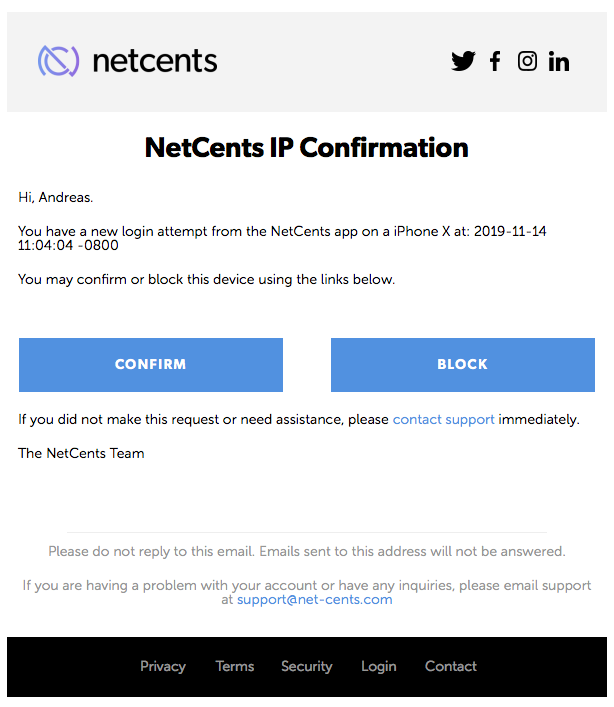Click 'The NetCents Team' signature

click(81, 453)
